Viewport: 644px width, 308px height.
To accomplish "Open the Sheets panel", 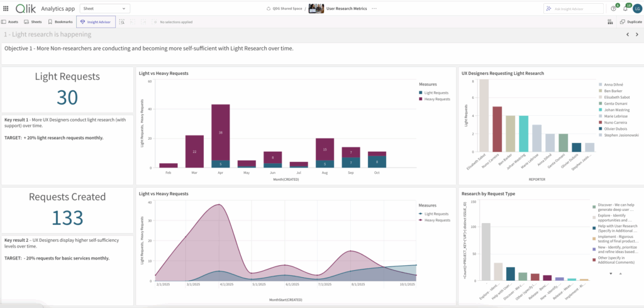I will click(33, 22).
